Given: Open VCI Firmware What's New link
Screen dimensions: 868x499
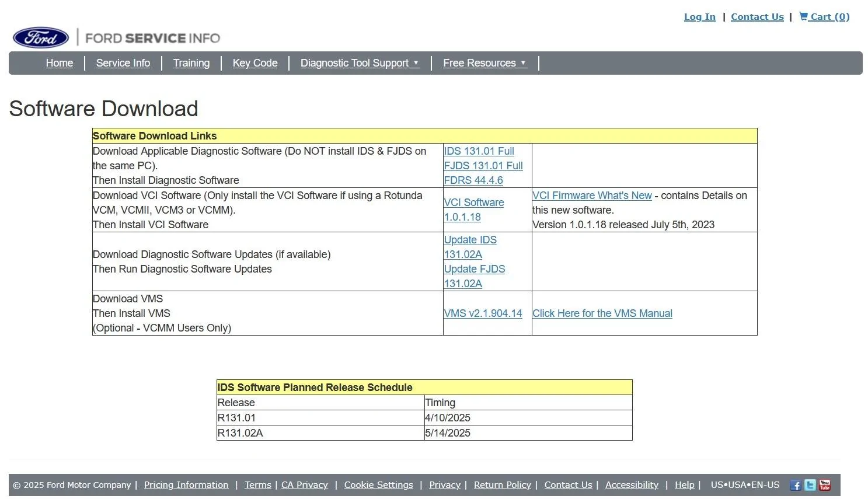Looking at the screenshot, I should click(x=592, y=196).
